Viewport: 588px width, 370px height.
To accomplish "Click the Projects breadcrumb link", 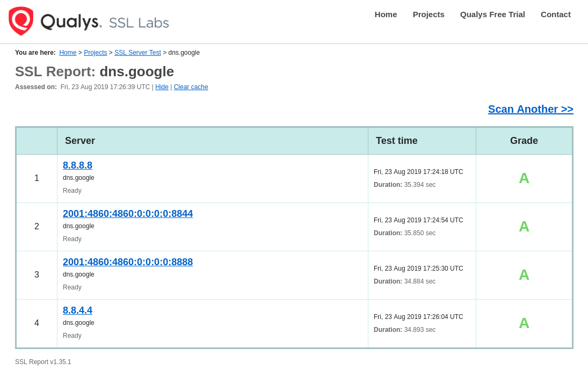I will pos(95,53).
